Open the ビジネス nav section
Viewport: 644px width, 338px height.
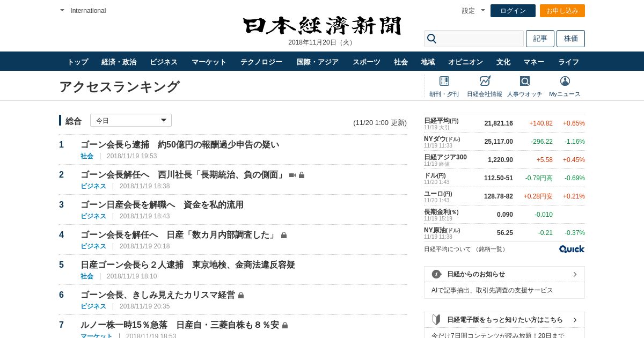pyautogui.click(x=164, y=62)
